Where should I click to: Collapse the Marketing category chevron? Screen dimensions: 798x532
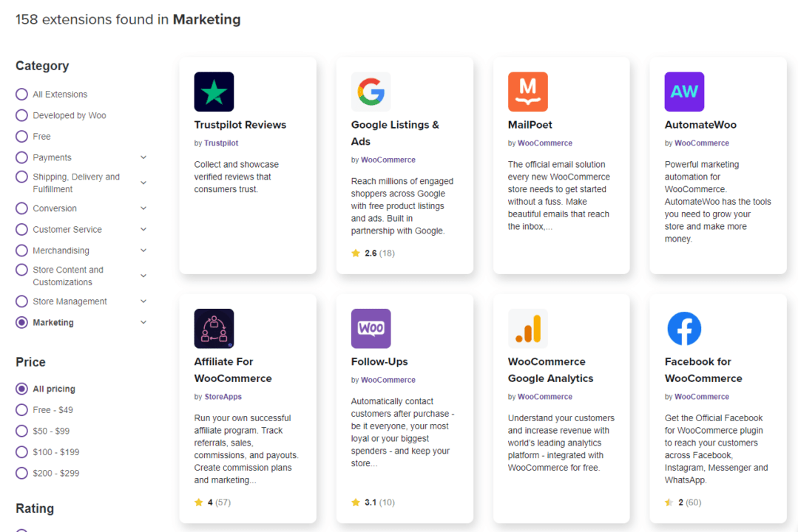pyautogui.click(x=142, y=322)
